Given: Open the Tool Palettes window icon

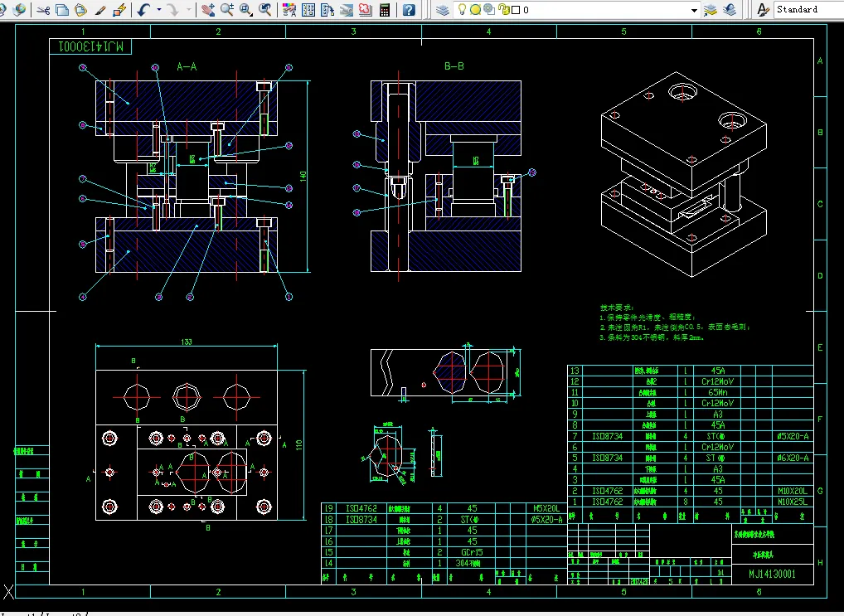Looking at the screenshot, I should (327, 10).
